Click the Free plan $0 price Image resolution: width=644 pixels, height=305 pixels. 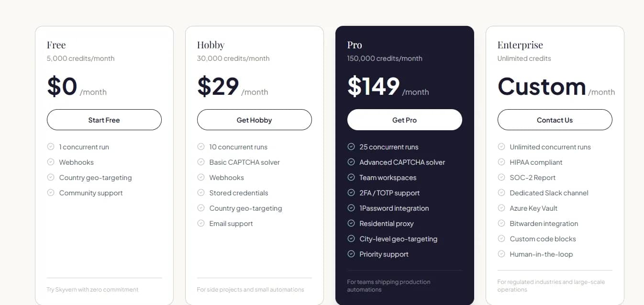click(x=62, y=86)
